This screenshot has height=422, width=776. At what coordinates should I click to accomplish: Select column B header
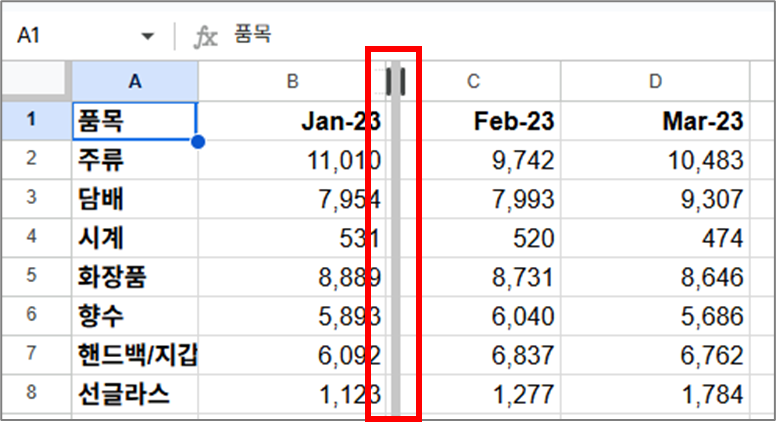[x=292, y=81]
